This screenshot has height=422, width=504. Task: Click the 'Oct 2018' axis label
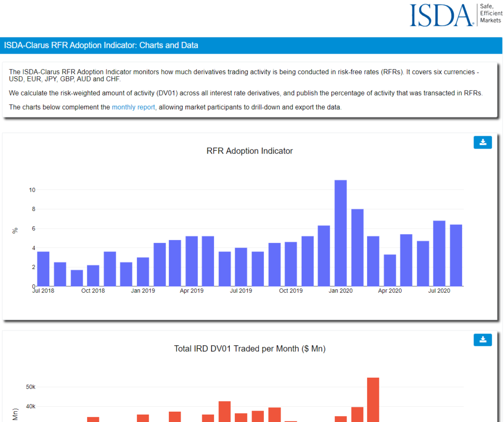pyautogui.click(x=93, y=291)
